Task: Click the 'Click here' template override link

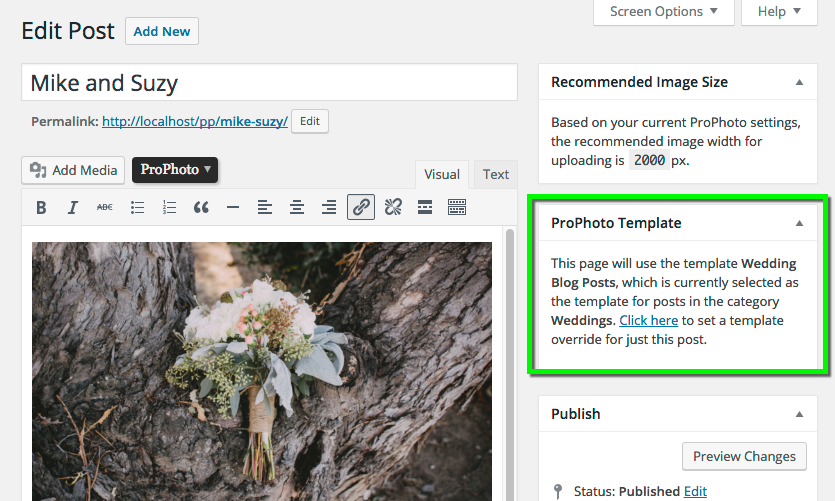Action: 649,321
